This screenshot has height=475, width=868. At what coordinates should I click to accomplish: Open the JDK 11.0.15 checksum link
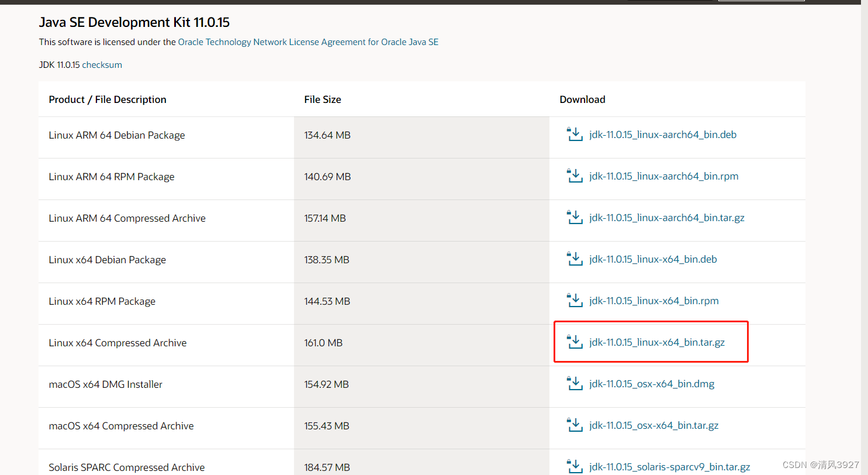(102, 65)
